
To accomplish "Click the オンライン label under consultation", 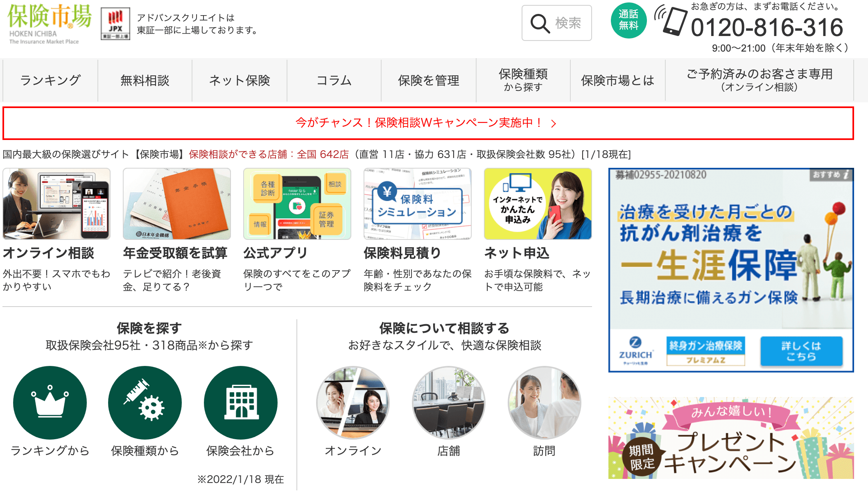I will pos(353,451).
